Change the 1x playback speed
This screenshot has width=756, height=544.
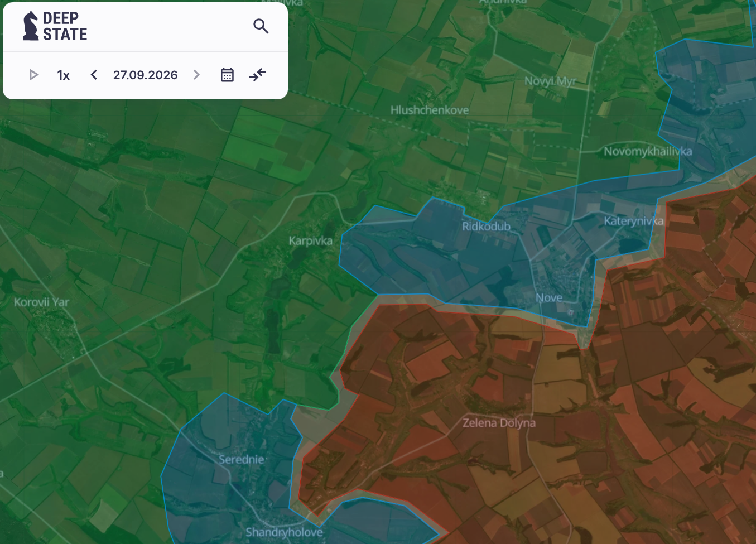click(x=64, y=75)
